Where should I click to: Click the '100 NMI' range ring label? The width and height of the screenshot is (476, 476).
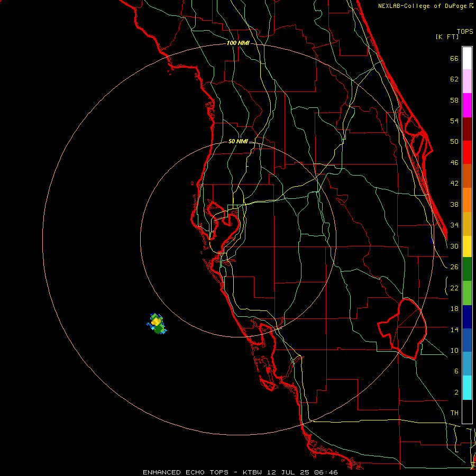238,43
